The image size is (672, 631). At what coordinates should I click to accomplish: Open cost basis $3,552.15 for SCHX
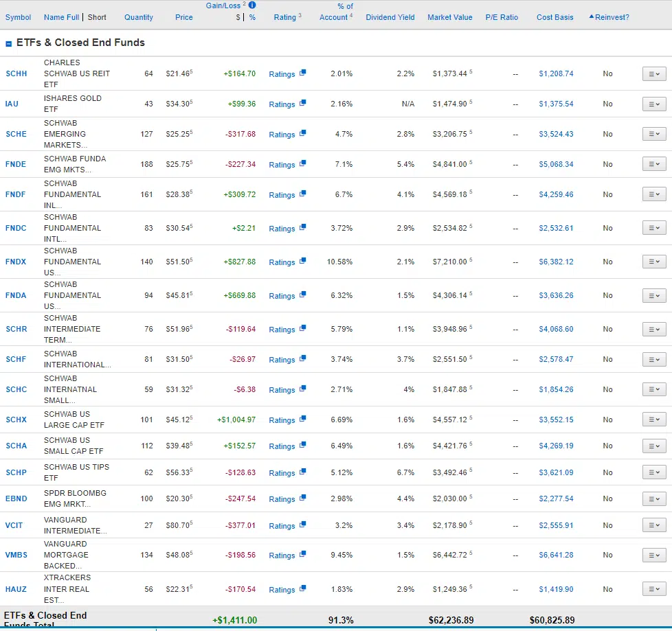click(556, 420)
